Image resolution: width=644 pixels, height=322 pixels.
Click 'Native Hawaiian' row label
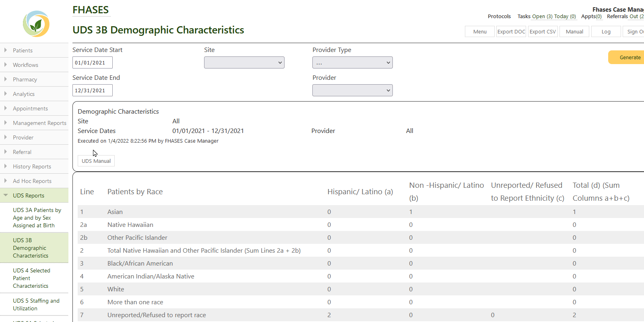coord(130,224)
